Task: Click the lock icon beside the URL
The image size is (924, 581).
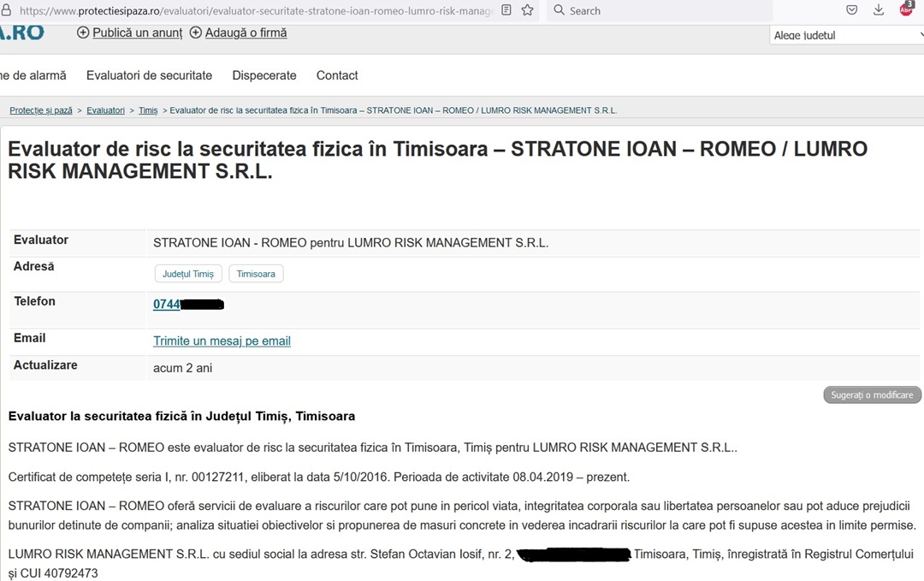Action: pyautogui.click(x=6, y=10)
